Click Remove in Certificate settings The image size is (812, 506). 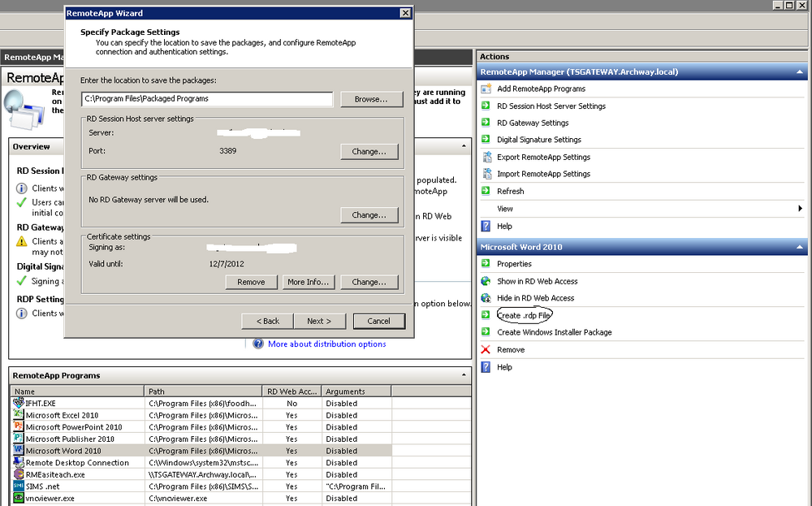(251, 282)
